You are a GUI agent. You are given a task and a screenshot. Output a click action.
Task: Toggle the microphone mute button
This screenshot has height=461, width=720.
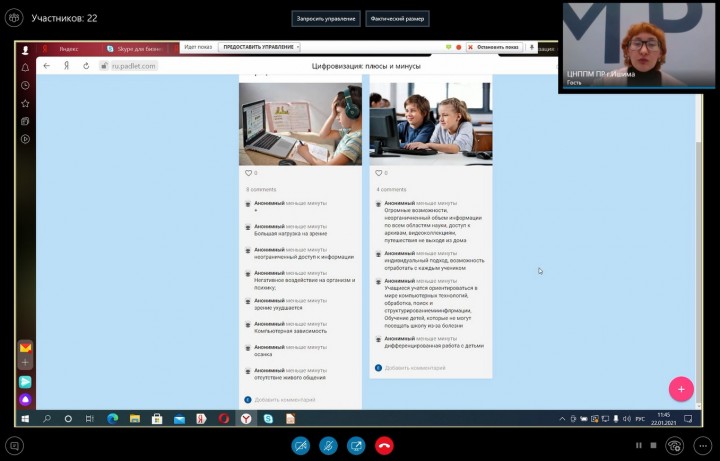[x=328, y=445]
